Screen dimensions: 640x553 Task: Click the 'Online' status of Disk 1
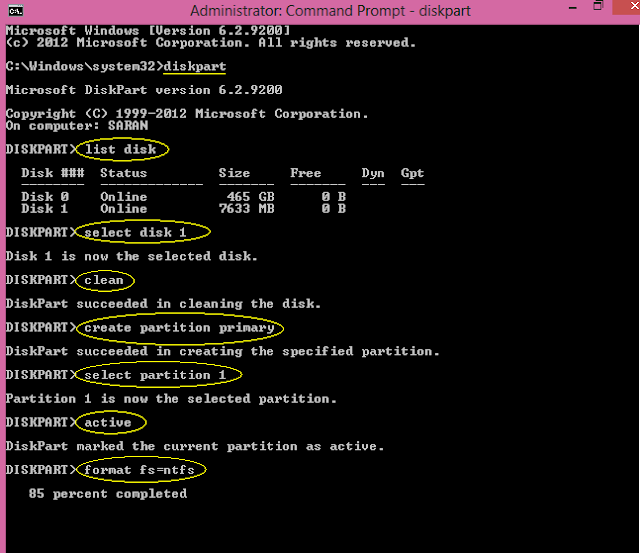(123, 209)
